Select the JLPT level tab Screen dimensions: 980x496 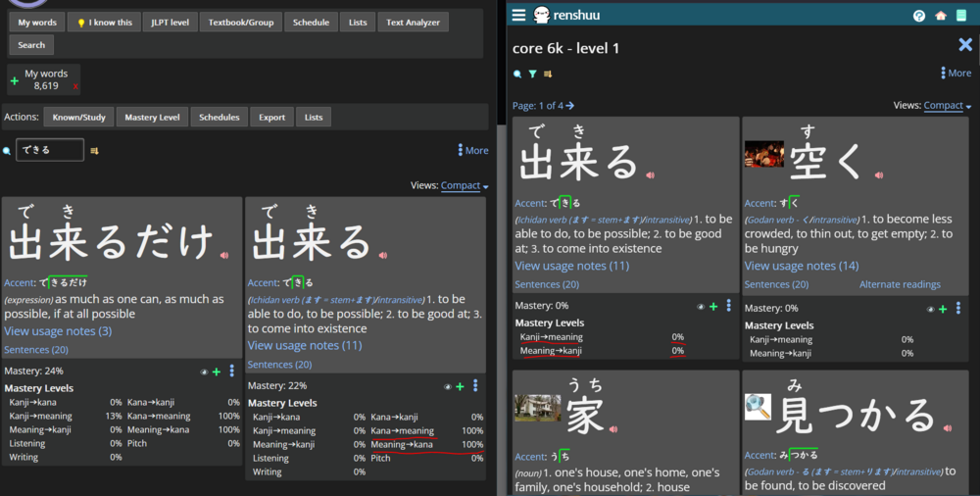[170, 22]
